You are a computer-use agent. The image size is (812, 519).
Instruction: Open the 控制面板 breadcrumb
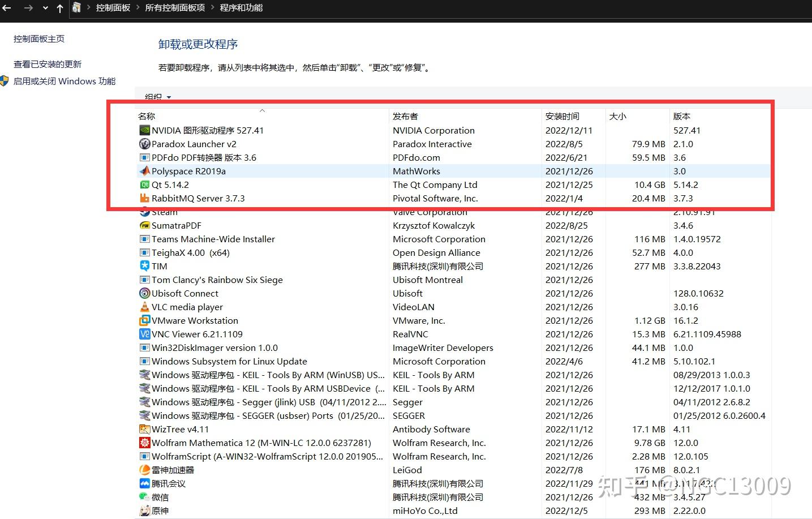click(x=113, y=7)
